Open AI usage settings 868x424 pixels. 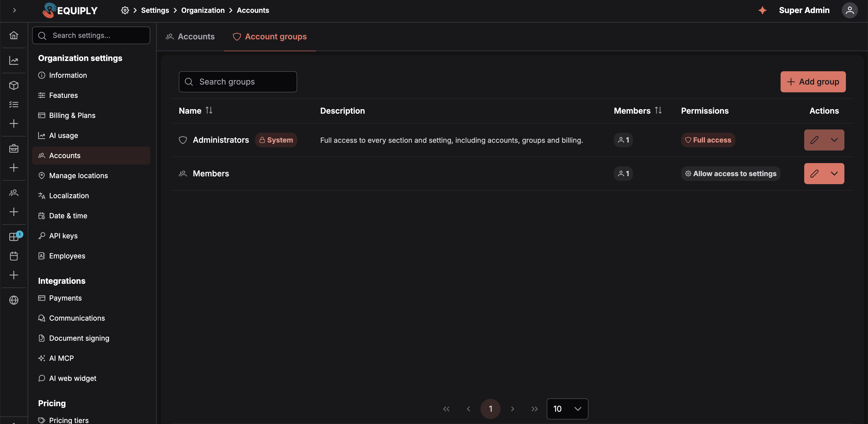coord(91,136)
